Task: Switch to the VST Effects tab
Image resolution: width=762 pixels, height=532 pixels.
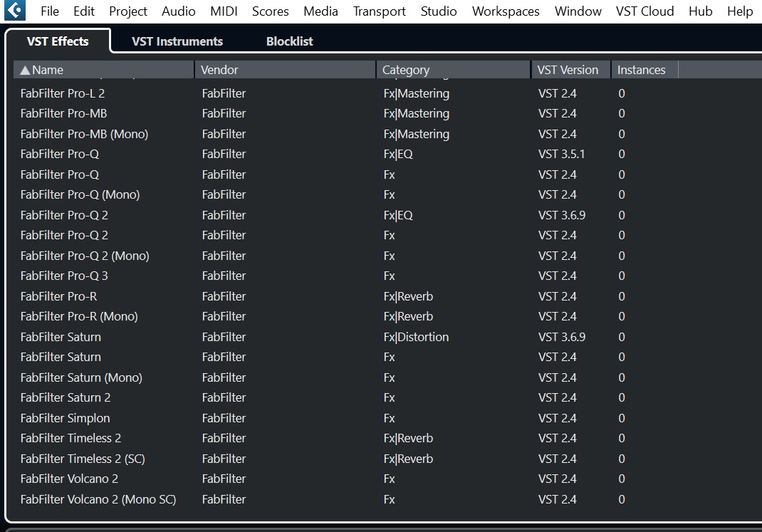Action: pyautogui.click(x=58, y=41)
